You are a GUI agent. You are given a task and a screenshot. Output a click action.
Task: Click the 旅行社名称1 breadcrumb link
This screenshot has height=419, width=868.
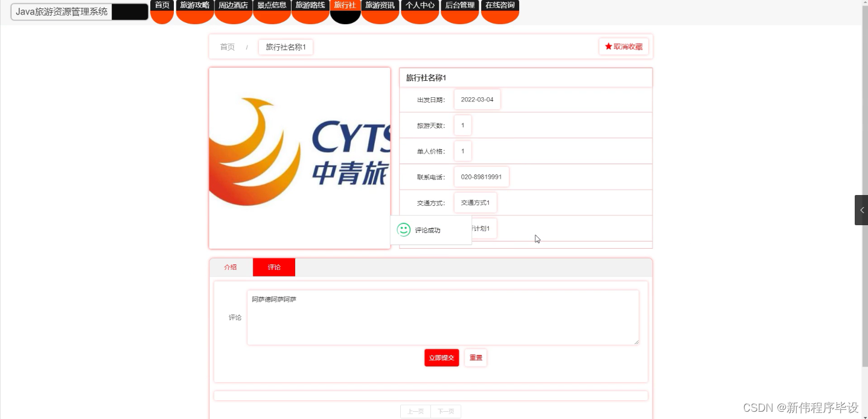click(x=286, y=46)
